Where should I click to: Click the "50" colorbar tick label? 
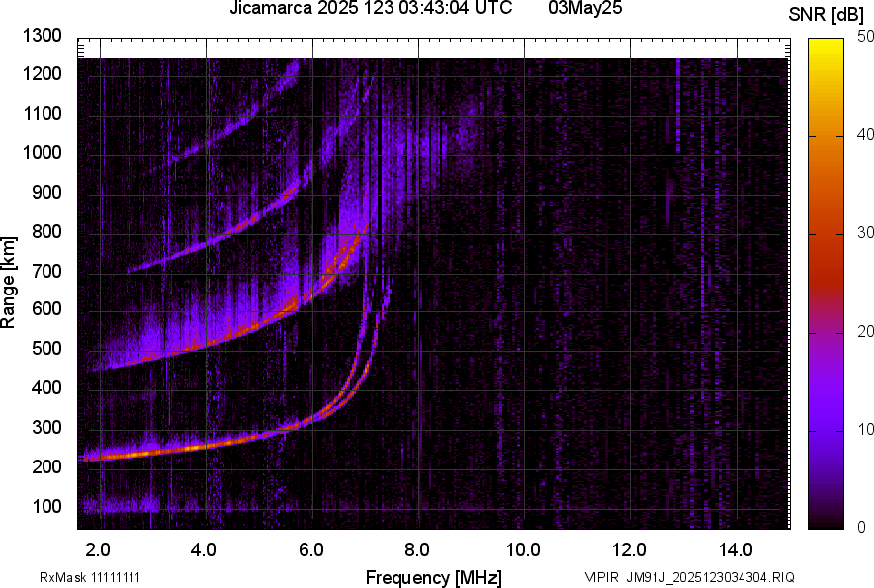point(865,37)
